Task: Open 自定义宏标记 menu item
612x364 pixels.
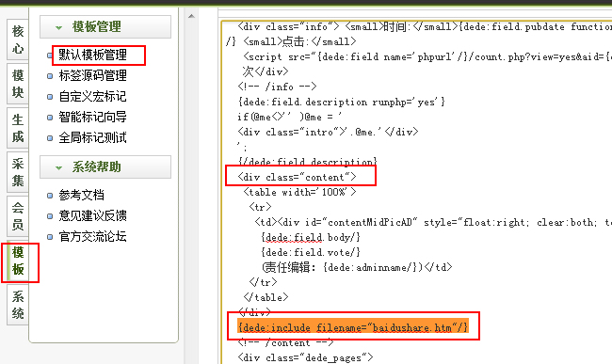Action: tap(92, 96)
